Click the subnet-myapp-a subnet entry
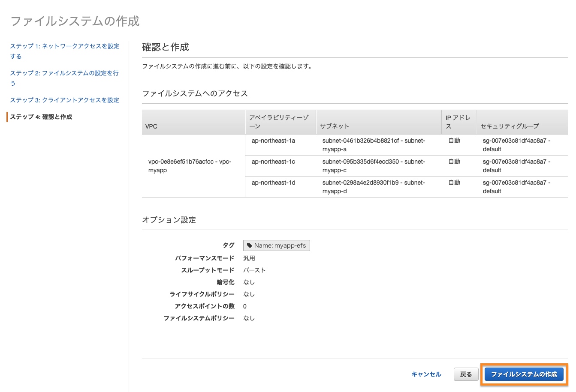576x392 pixels. point(373,145)
